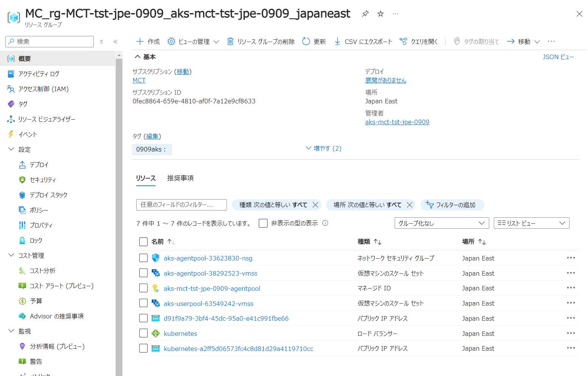The width and height of the screenshot is (588, 376).
Task: Select checkbox for aks-agentpool-38292523-vmss
Action: tap(143, 273)
